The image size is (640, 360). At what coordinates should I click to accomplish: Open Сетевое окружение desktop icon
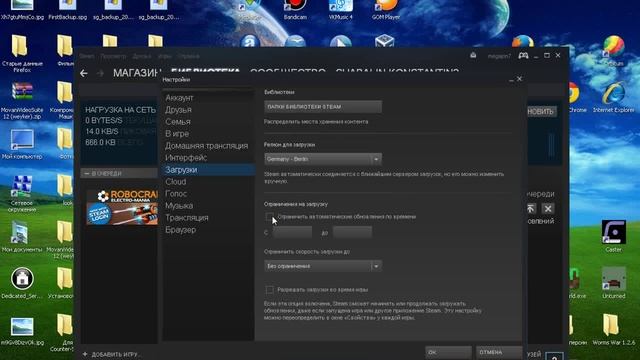[22, 193]
